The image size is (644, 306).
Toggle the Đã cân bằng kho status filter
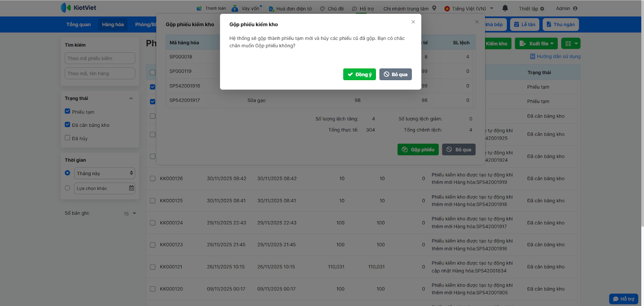67,125
